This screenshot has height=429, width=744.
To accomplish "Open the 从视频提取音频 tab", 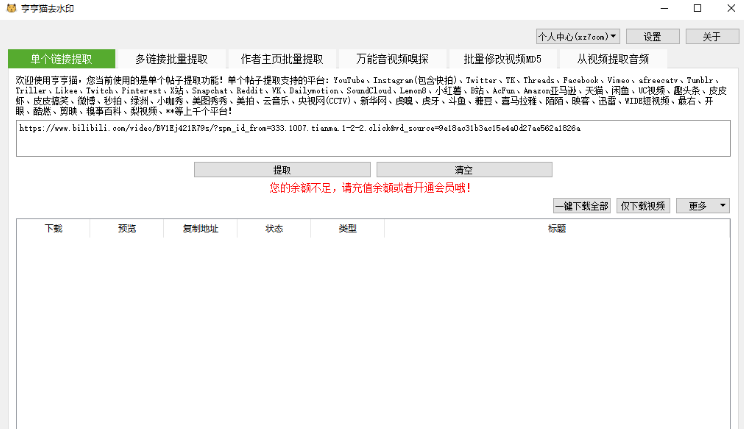I will 613,59.
